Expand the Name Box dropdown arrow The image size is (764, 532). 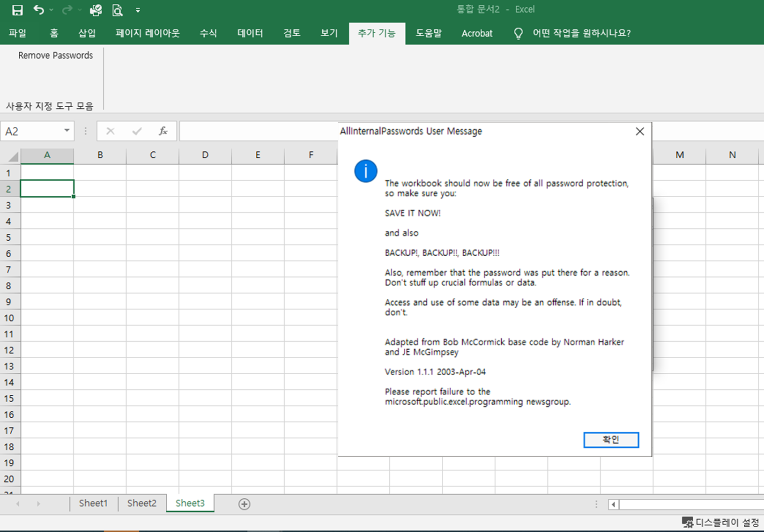click(x=67, y=131)
